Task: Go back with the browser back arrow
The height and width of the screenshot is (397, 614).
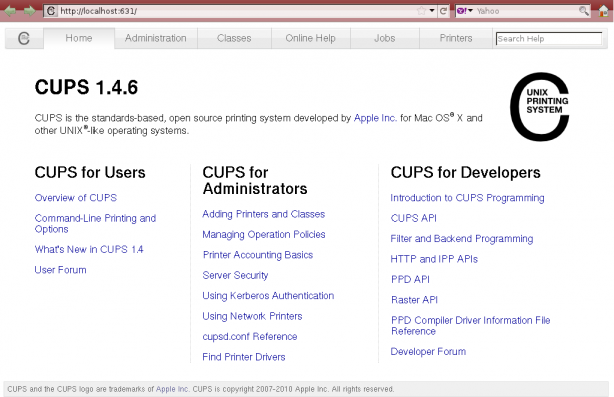Action: pyautogui.click(x=10, y=11)
